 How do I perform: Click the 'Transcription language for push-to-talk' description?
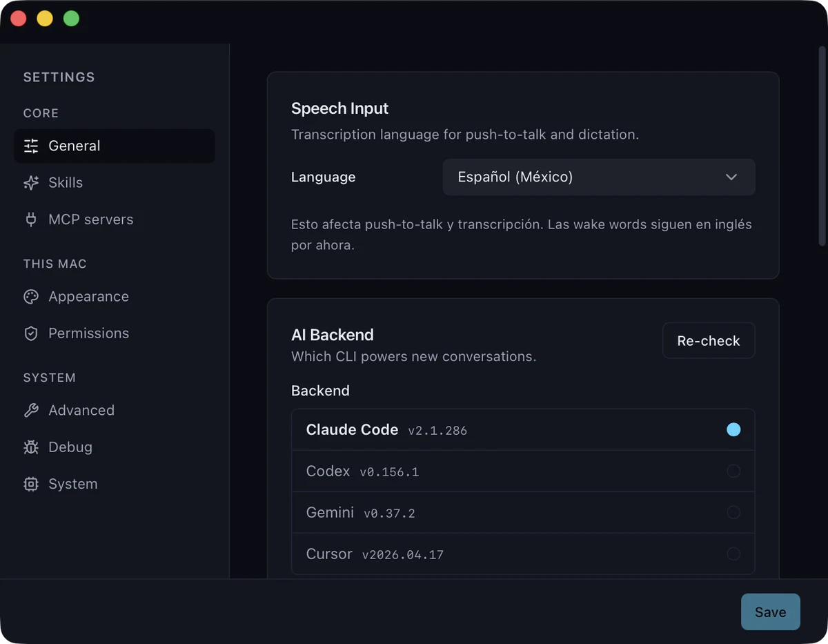[x=465, y=135]
